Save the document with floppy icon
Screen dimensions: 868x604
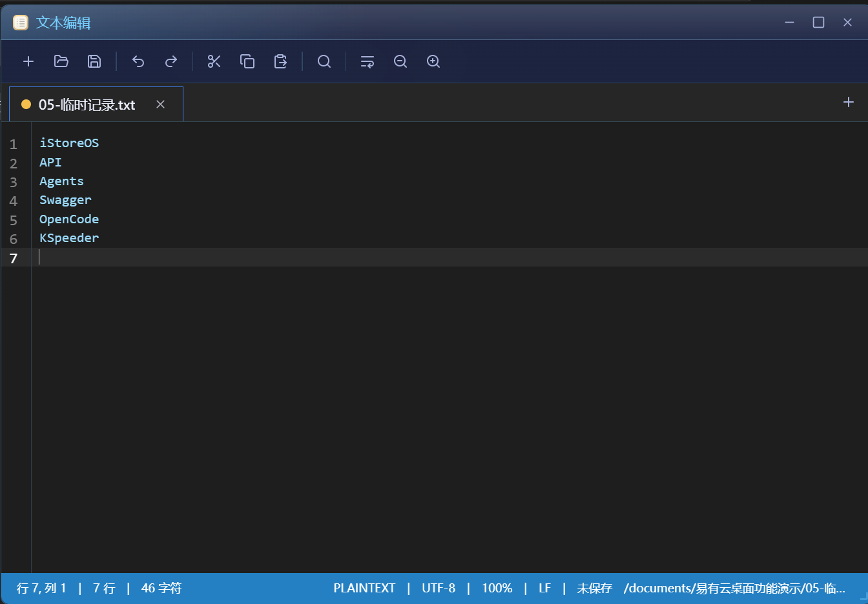tap(94, 61)
